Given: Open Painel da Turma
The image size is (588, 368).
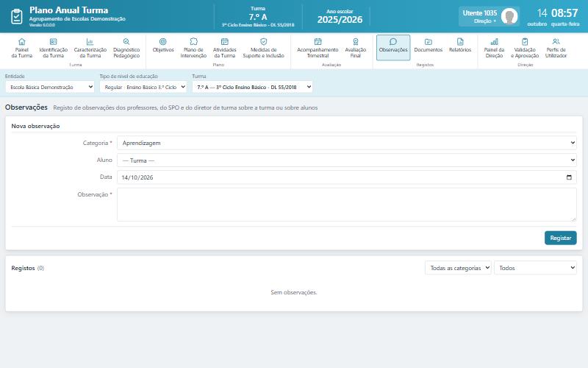Looking at the screenshot, I should click(x=22, y=48).
